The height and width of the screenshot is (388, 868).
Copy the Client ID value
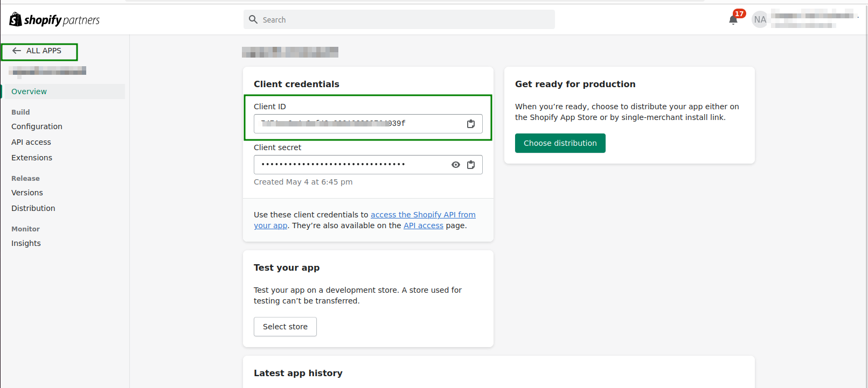tap(471, 124)
